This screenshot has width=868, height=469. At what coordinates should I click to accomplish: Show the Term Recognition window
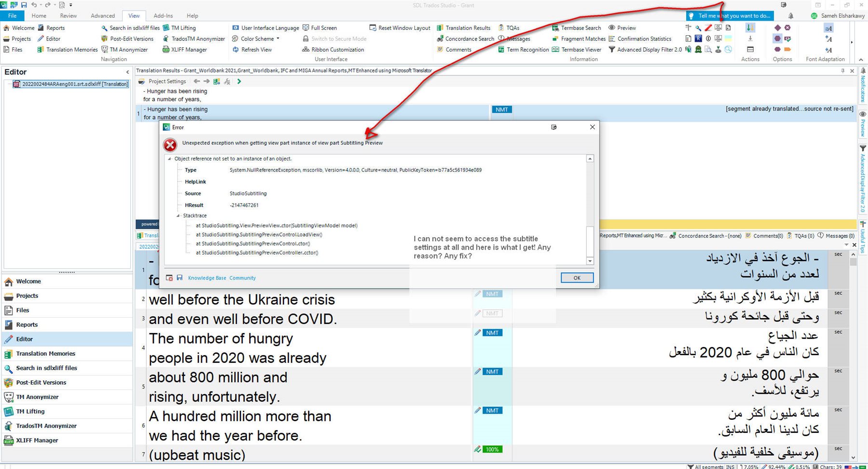coord(523,49)
